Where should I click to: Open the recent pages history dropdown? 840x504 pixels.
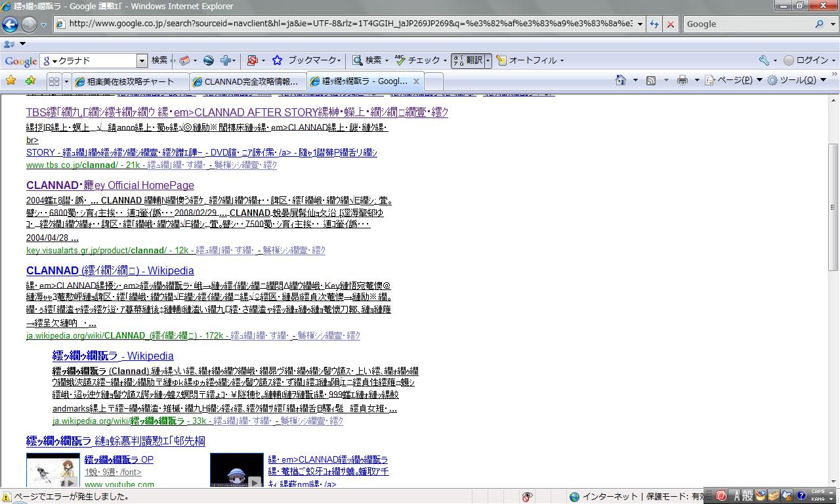pyautogui.click(x=44, y=25)
